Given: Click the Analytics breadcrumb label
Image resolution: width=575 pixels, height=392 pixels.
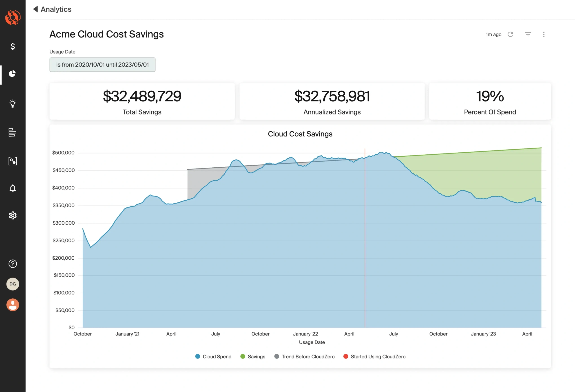Looking at the screenshot, I should tap(56, 9).
